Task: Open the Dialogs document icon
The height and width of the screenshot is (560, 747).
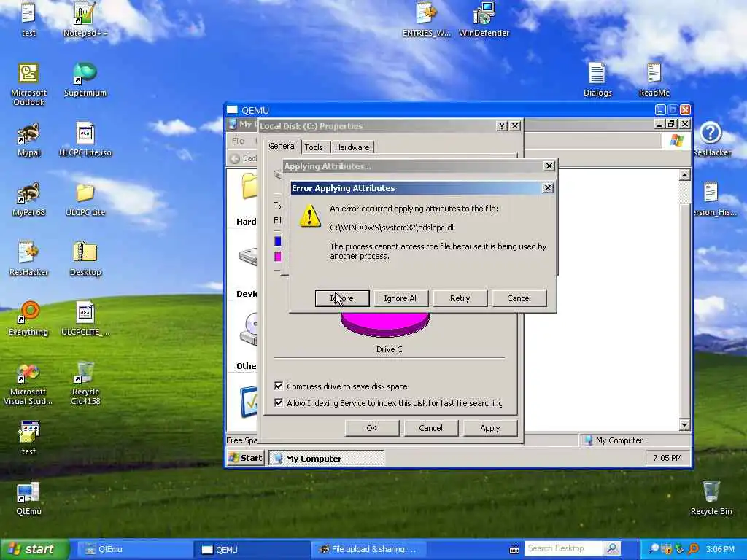Action: pos(597,79)
